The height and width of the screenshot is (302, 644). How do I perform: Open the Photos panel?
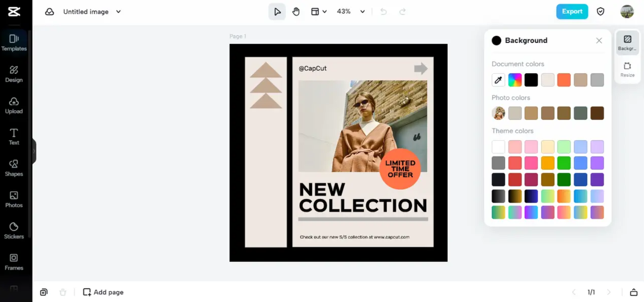click(x=14, y=199)
